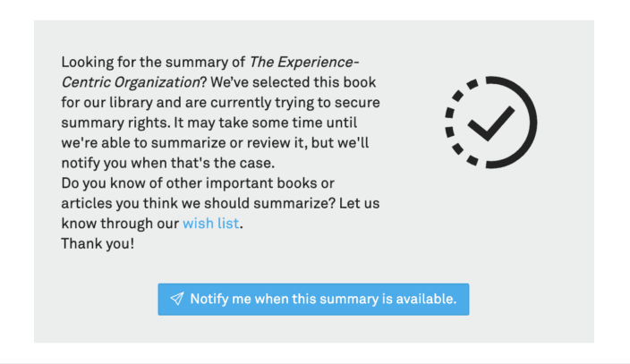The width and height of the screenshot is (630, 364).
Task: Click 'Notify me when this summary is available.'
Action: (313, 300)
